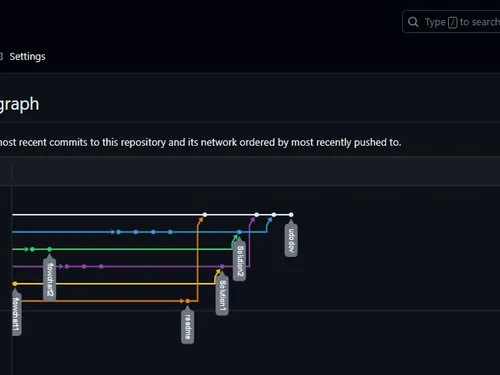Select the Solution1 branch label
Screen dimensions: 500x375
(222, 295)
